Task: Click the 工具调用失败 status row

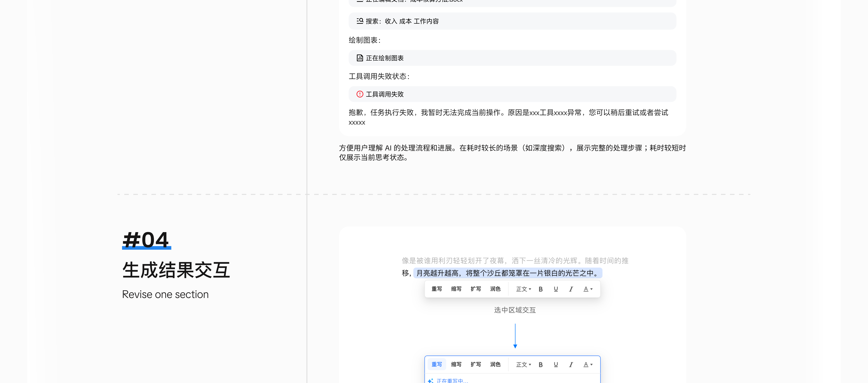Action: [x=512, y=94]
